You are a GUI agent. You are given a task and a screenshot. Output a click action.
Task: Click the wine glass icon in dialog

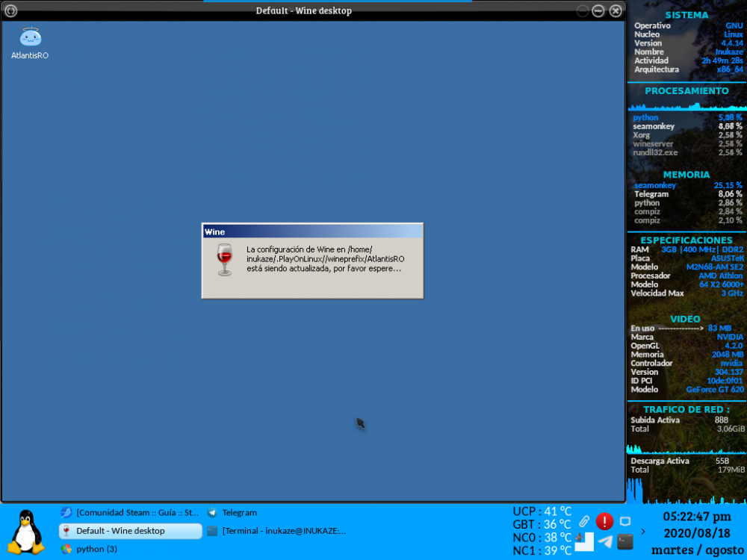[x=224, y=259]
